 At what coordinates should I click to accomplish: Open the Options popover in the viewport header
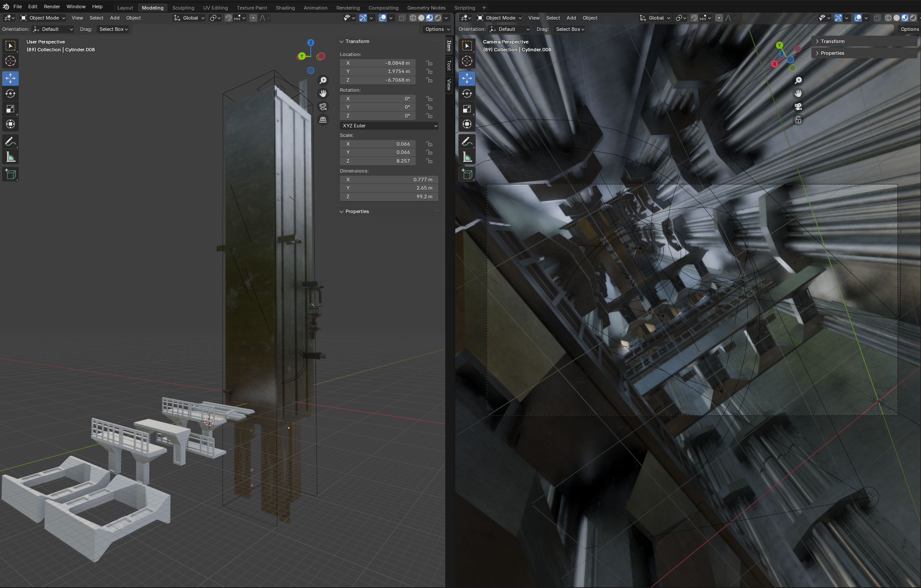437,29
